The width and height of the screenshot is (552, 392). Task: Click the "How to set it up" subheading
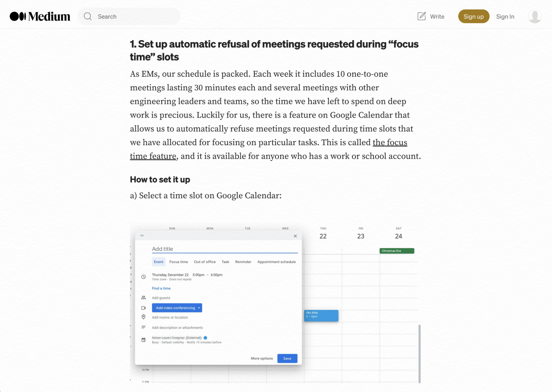160,180
